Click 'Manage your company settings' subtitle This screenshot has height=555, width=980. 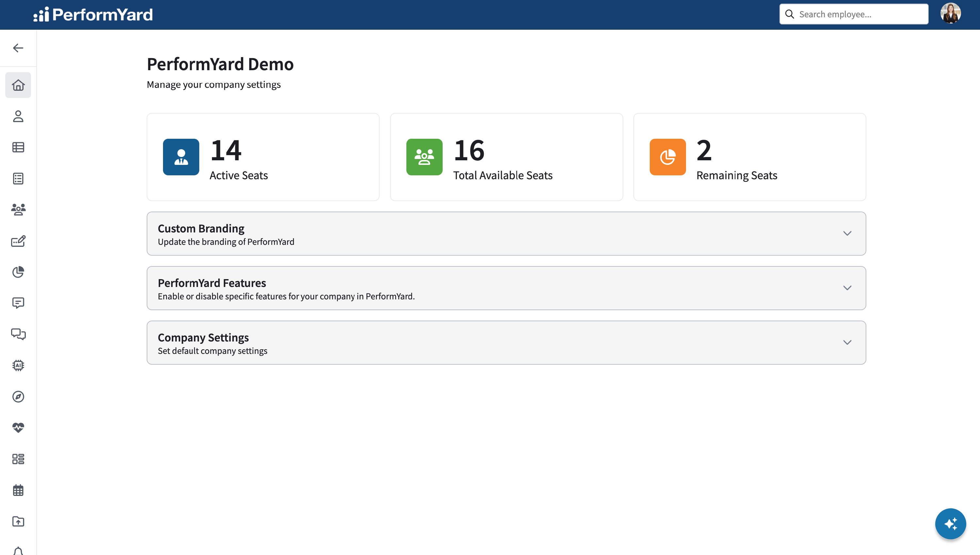214,85
